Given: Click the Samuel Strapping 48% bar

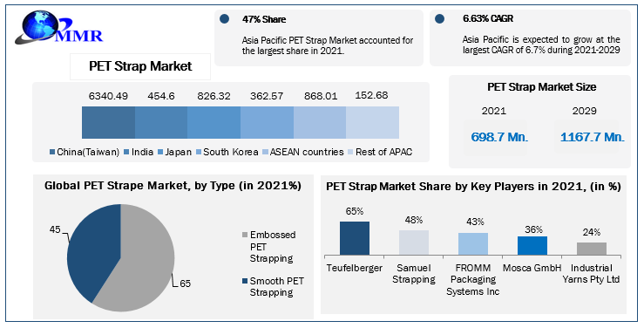Looking at the screenshot, I should 414,243.
